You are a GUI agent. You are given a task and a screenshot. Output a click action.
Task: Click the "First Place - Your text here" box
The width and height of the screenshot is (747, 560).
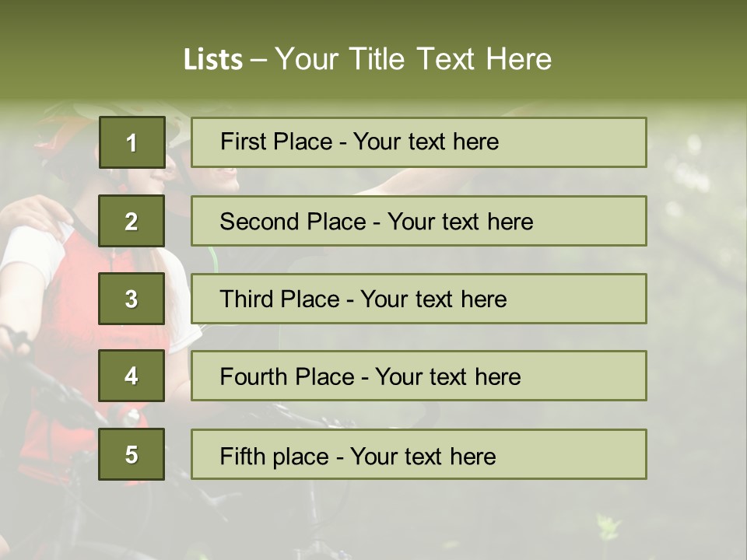tap(419, 142)
